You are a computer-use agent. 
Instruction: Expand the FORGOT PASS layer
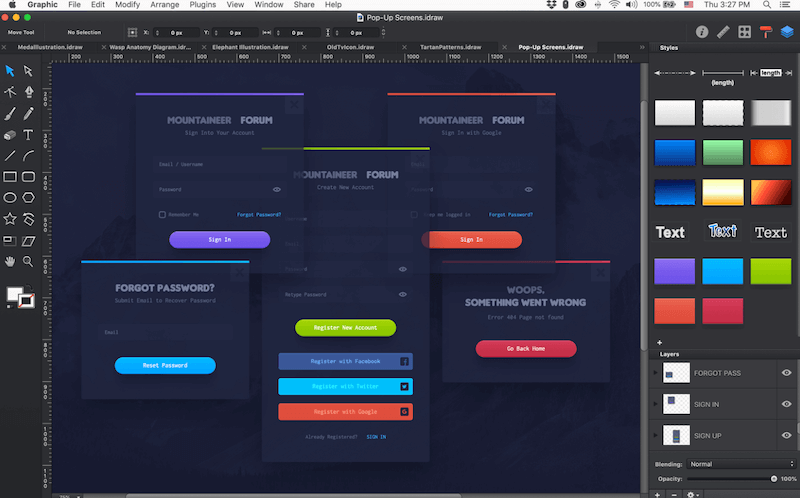pos(656,373)
